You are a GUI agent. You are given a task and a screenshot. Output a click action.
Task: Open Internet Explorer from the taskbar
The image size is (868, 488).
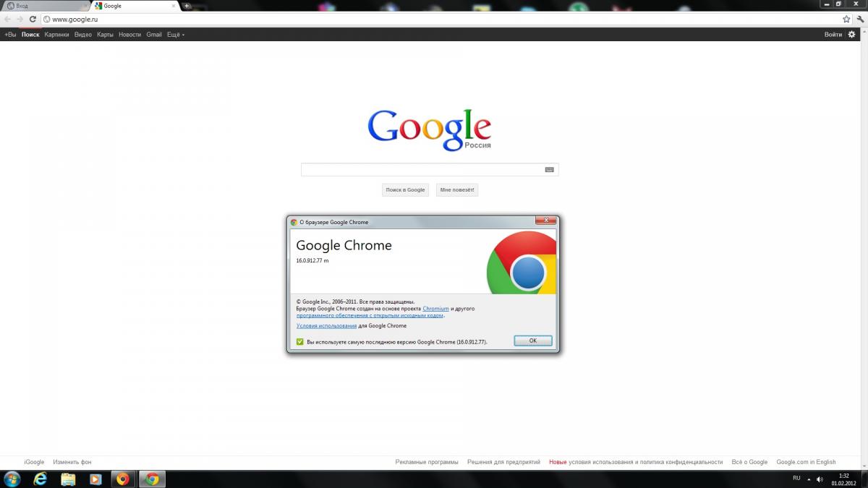pos(40,479)
